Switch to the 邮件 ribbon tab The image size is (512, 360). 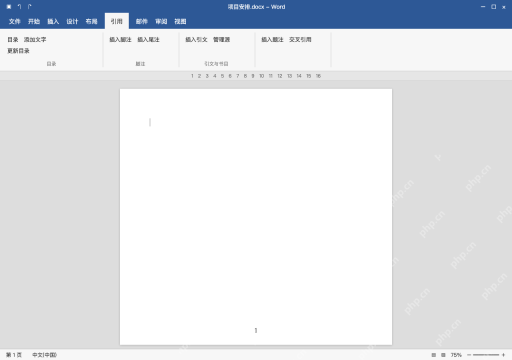142,22
